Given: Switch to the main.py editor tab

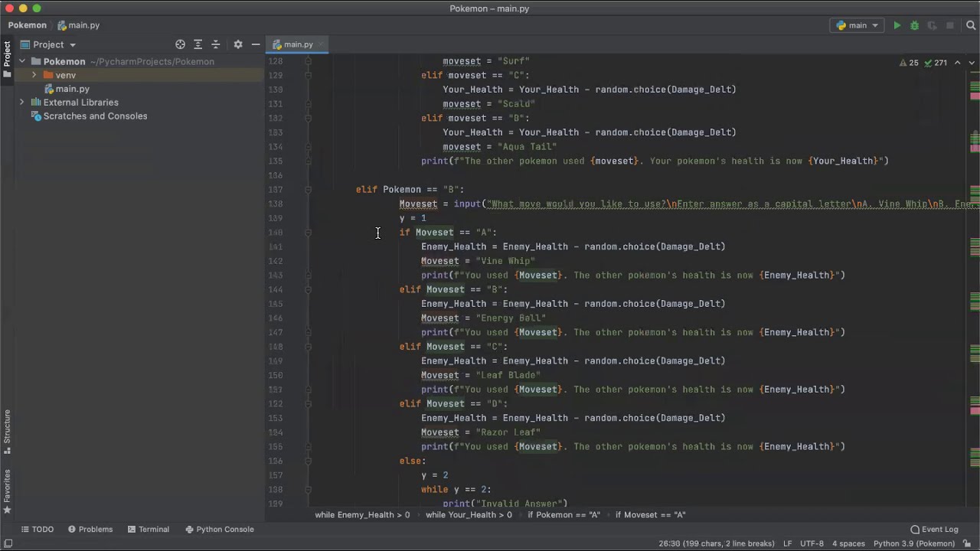Looking at the screenshot, I should pos(298,44).
